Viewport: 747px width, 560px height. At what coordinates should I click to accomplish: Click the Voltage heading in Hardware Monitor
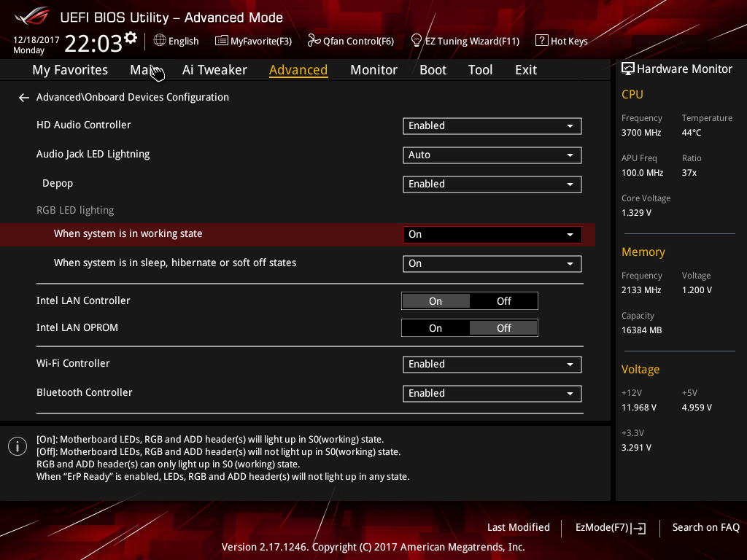(x=640, y=370)
